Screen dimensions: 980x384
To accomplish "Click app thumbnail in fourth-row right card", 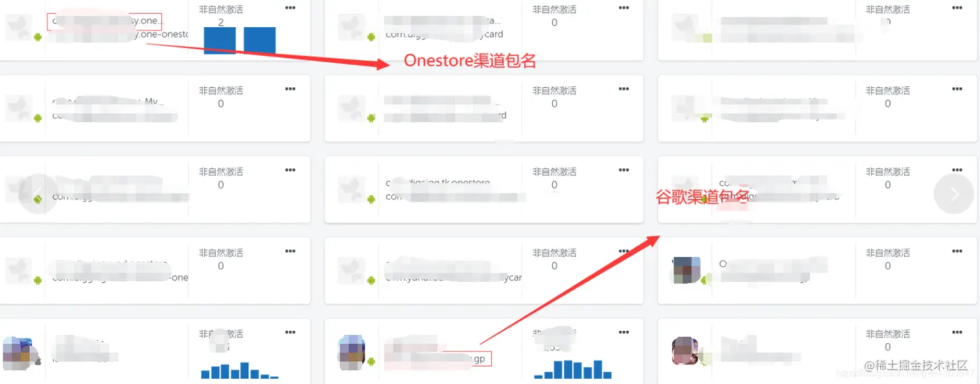I will pos(686,271).
